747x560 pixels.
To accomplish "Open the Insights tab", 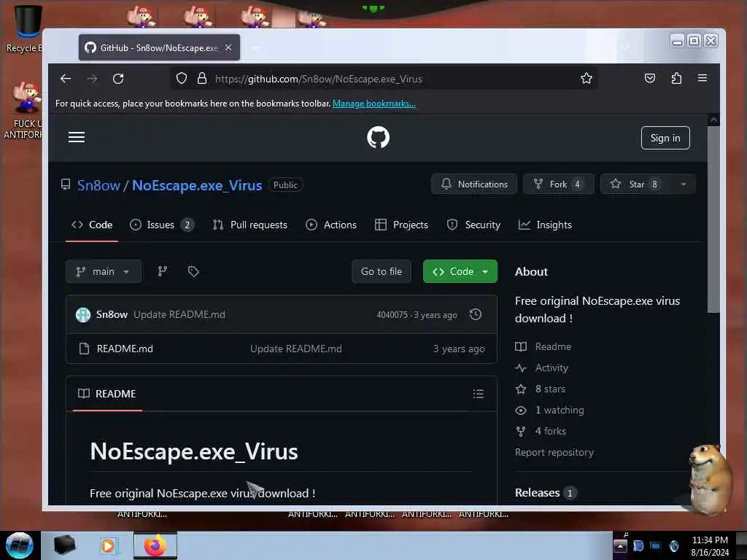I will coord(545,225).
